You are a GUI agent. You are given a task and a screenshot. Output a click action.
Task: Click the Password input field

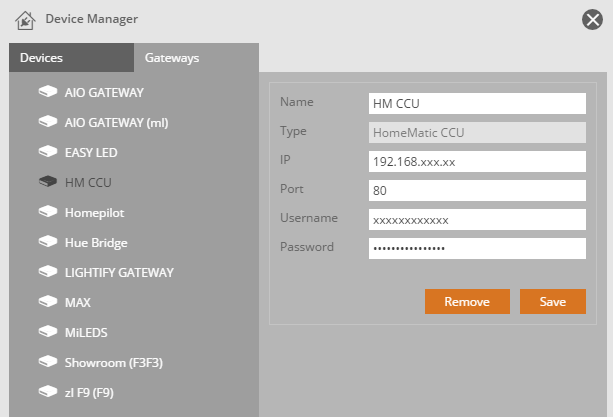click(476, 248)
